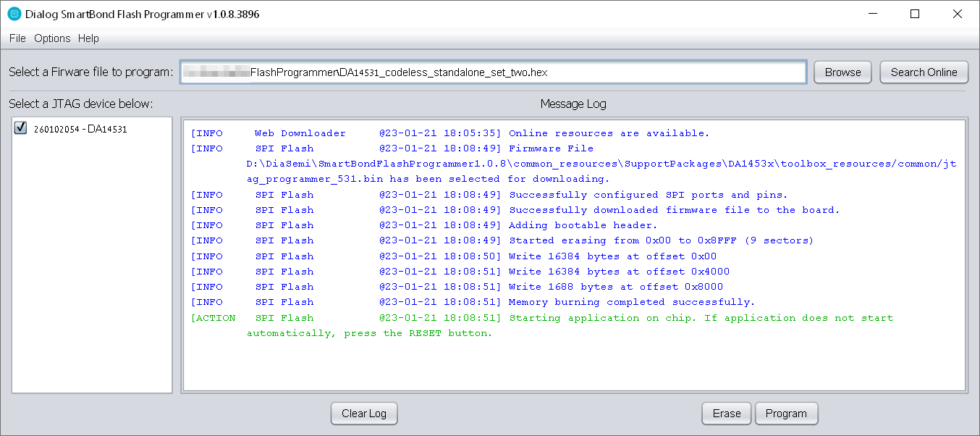Open the Options menu
The width and height of the screenshot is (980, 436).
pyautogui.click(x=52, y=38)
